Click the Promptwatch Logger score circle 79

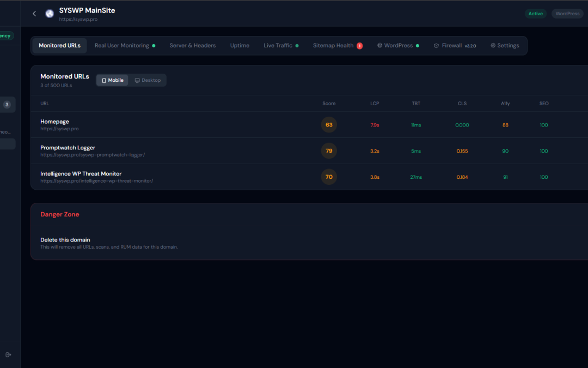click(329, 151)
